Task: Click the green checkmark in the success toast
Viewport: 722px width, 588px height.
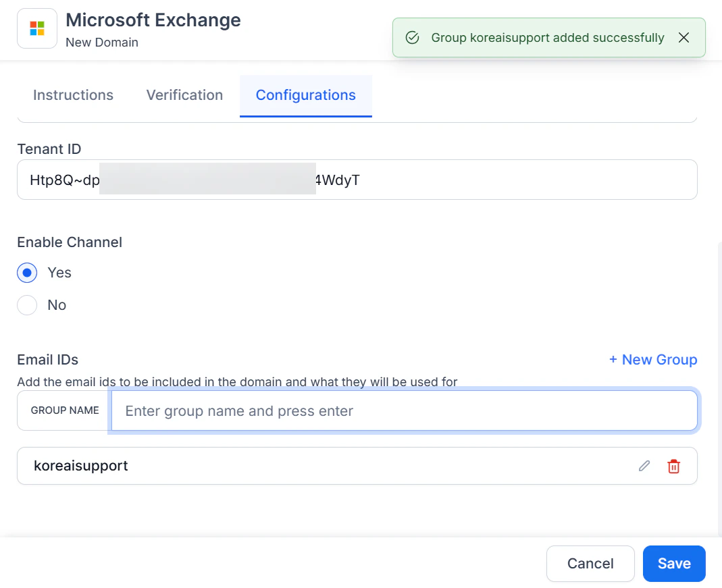Action: pyautogui.click(x=412, y=38)
